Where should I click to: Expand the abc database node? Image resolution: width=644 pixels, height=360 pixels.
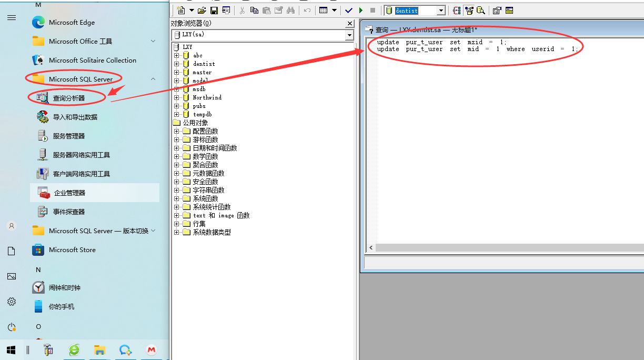[x=177, y=55]
